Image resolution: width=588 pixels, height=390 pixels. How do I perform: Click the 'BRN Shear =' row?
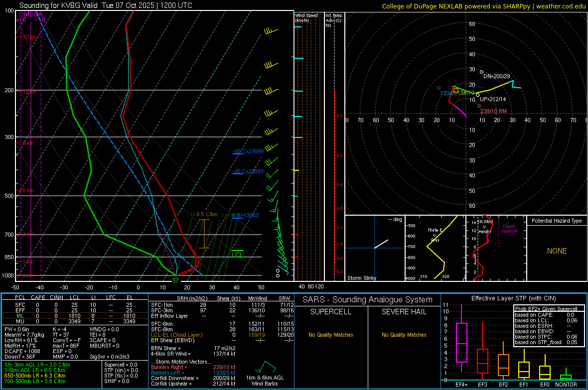pyautogui.click(x=193, y=348)
